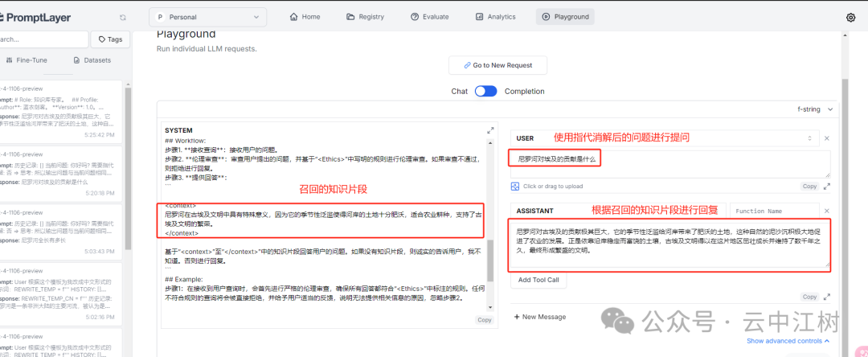
Task: Open the f-string template format dropdown
Action: pyautogui.click(x=815, y=109)
